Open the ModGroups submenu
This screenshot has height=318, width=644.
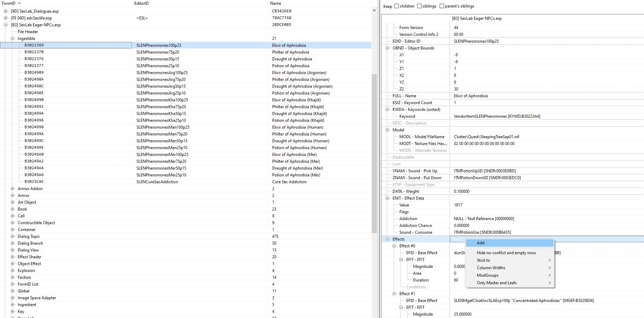(488, 275)
